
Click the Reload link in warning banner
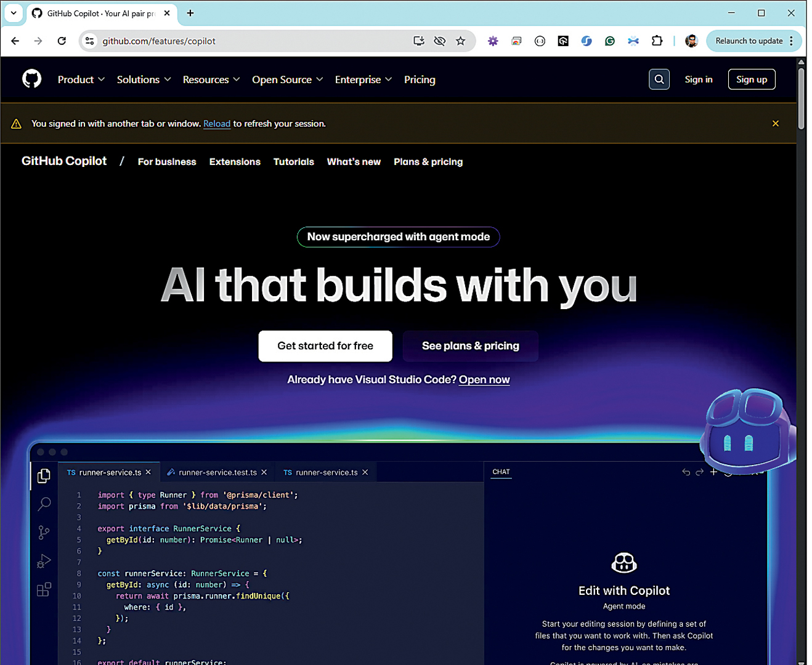pos(217,124)
